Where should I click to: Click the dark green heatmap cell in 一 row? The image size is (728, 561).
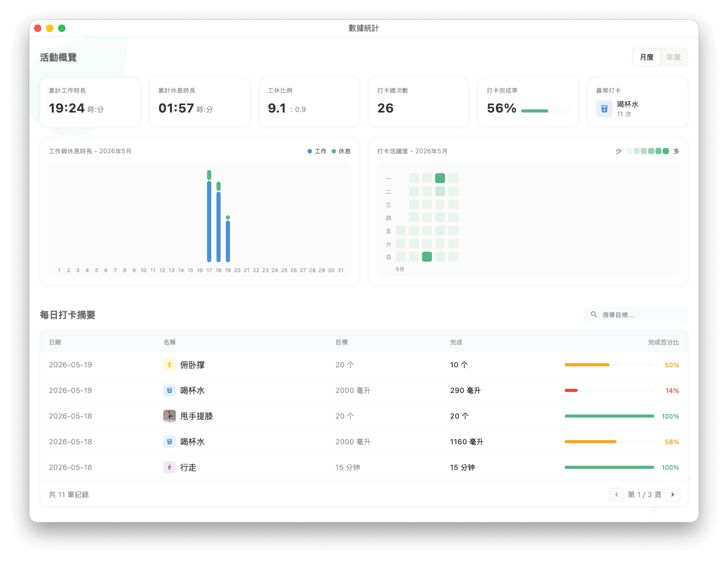point(440,178)
